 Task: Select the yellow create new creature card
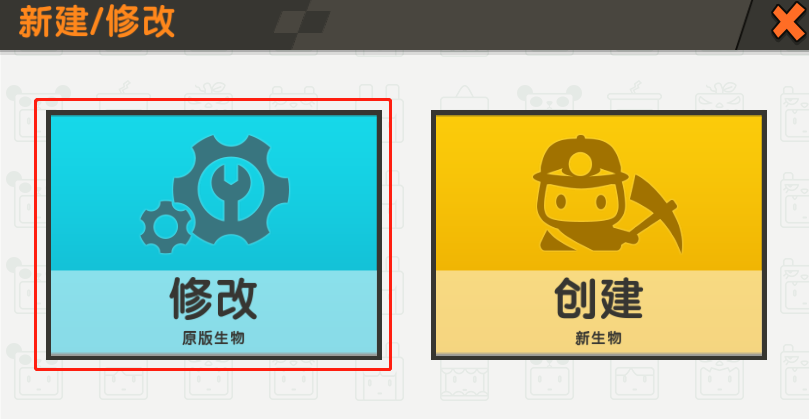[x=598, y=235]
